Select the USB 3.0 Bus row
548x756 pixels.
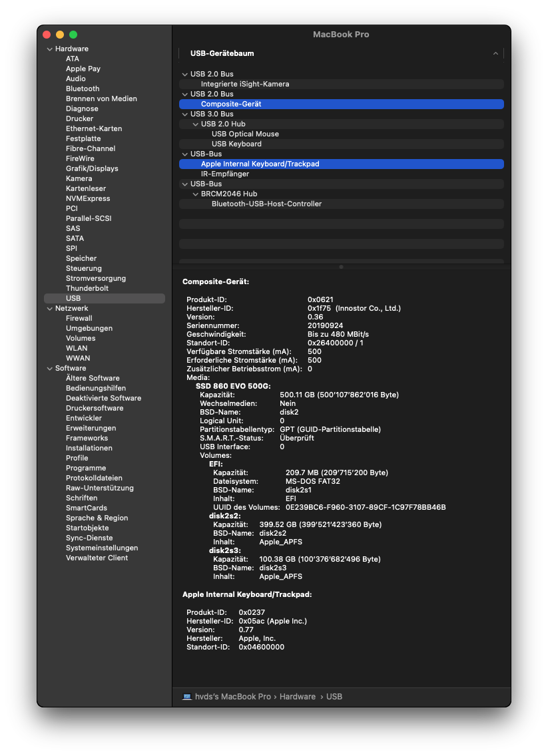341,114
